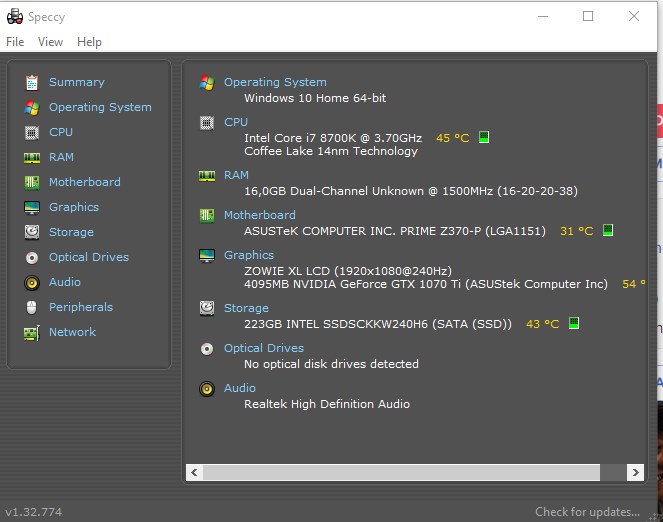This screenshot has width=663, height=522.
Task: Click the Graphics monitor icon in summary panel
Action: pos(207,256)
